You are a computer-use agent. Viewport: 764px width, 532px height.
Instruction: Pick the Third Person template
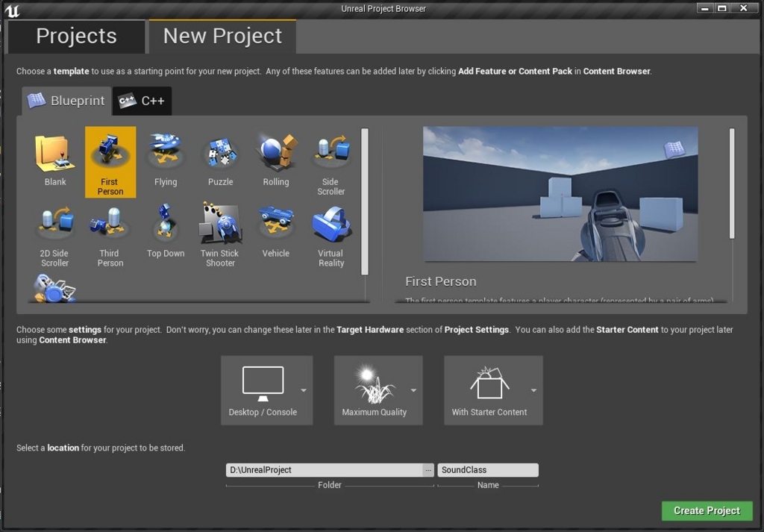tap(110, 235)
